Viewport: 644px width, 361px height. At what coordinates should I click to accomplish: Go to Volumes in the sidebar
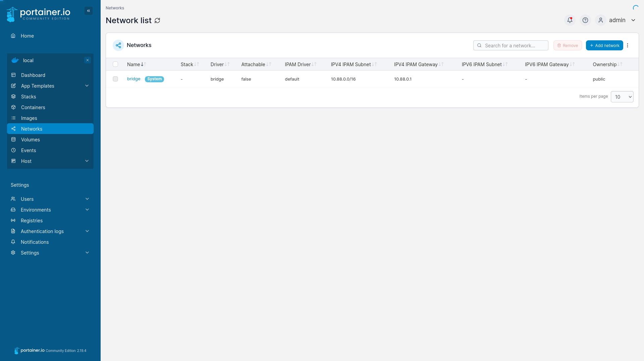pos(30,140)
